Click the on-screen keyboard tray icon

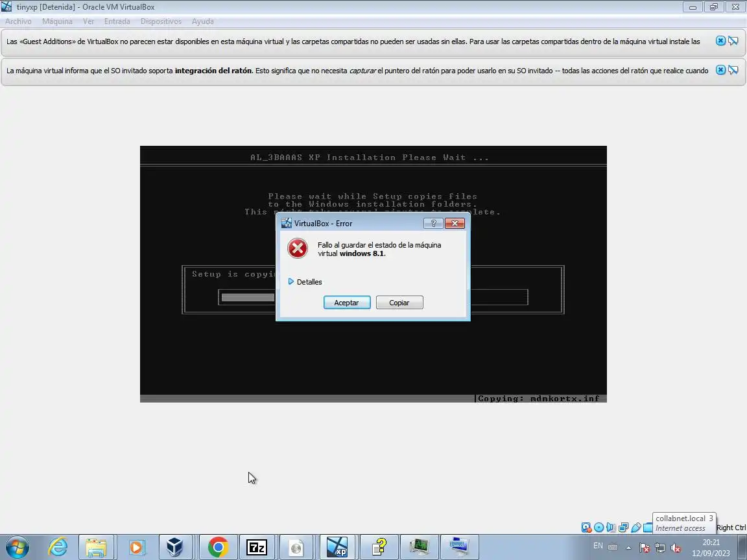click(613, 547)
